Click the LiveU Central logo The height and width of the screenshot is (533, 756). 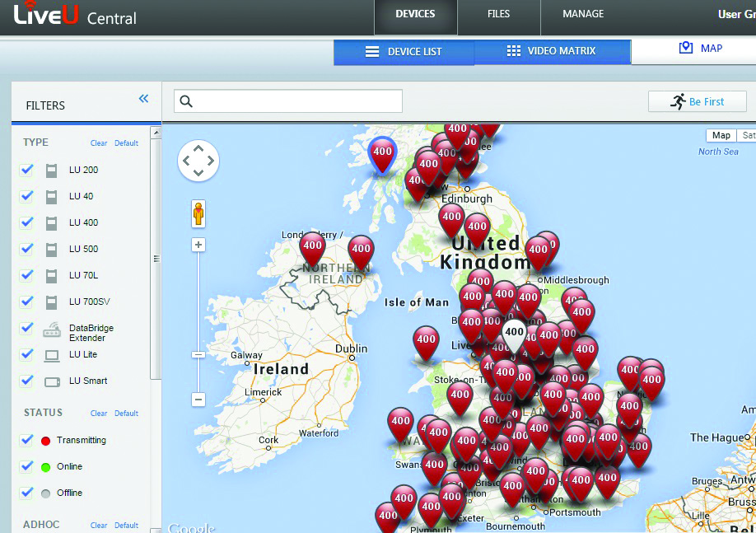[75, 15]
